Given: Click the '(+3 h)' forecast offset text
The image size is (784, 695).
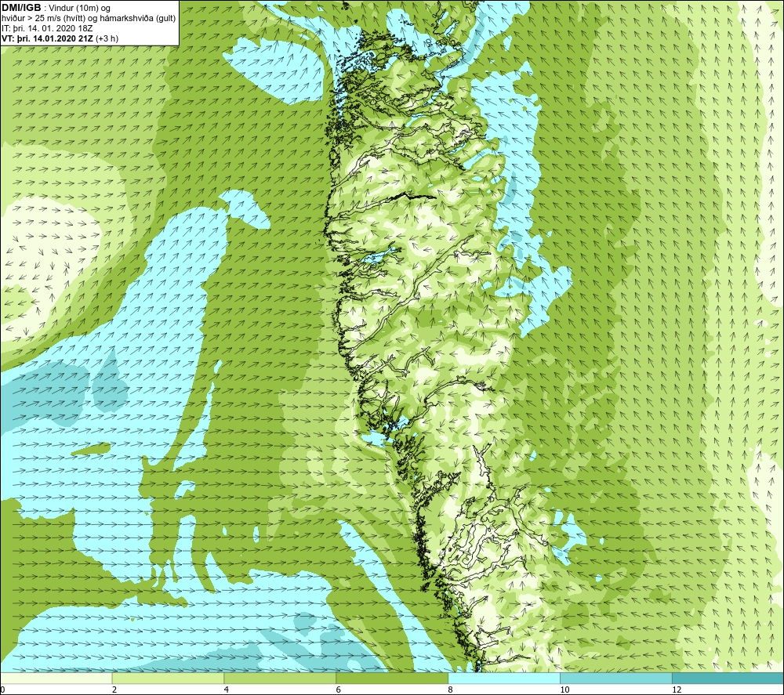Looking at the screenshot, I should click(107, 38).
